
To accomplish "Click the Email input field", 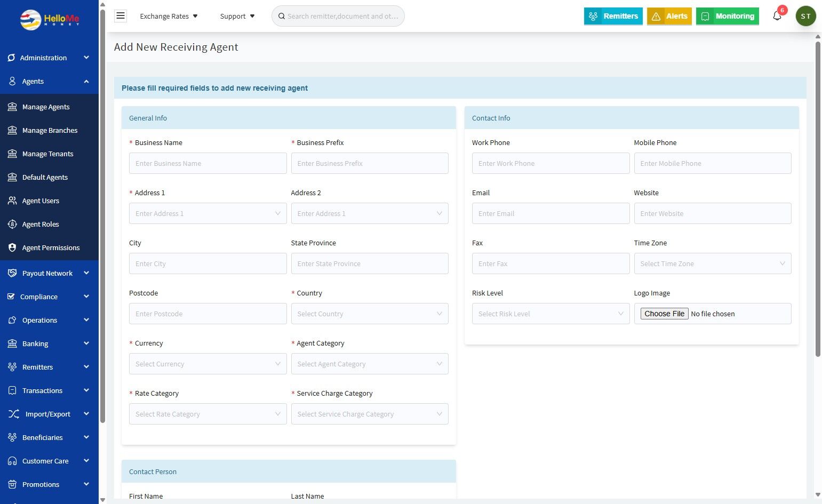I will click(x=550, y=213).
